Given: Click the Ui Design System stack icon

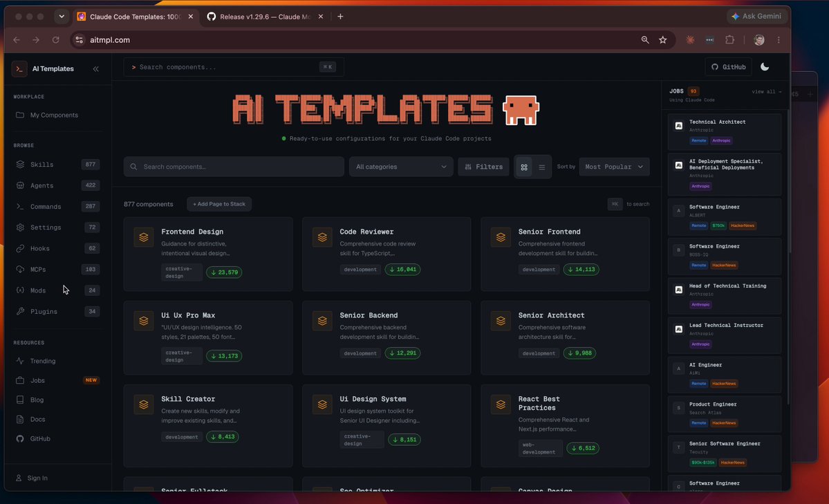Looking at the screenshot, I should coord(322,404).
